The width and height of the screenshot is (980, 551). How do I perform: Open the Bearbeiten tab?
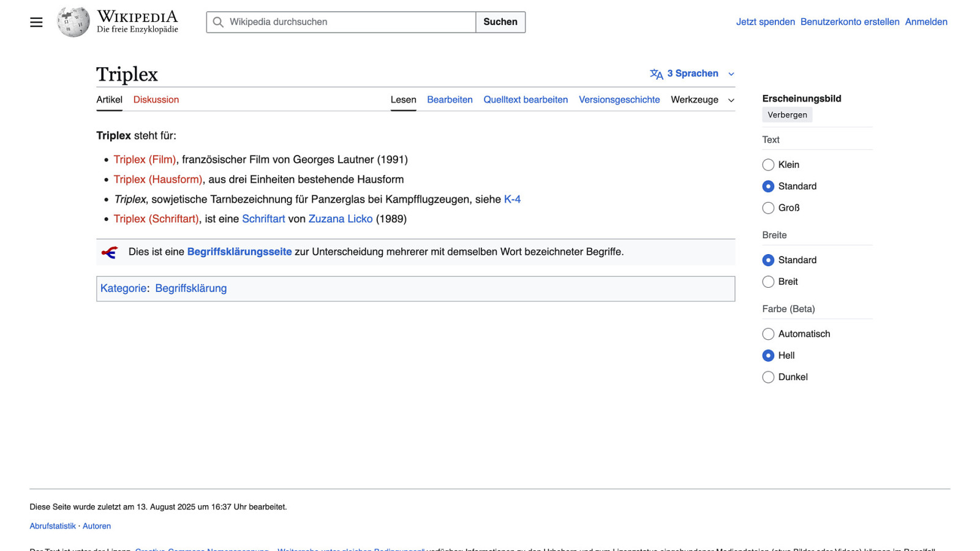[450, 100]
